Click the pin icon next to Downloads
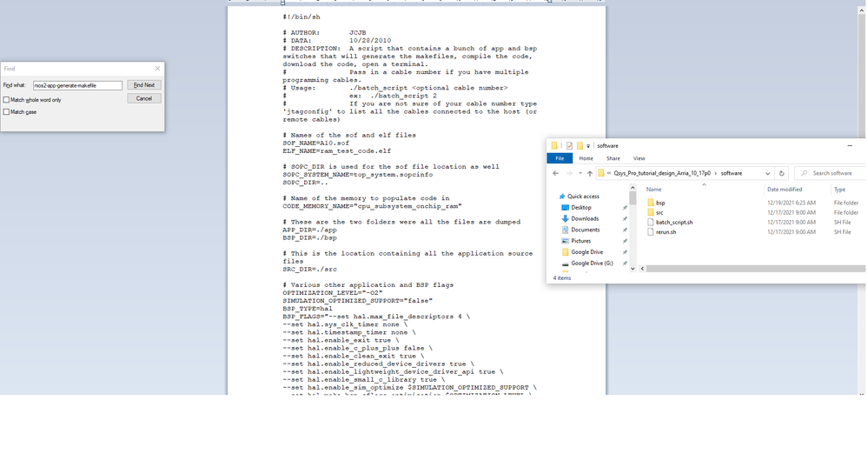Screen dimensions: 868x467 pos(625,219)
